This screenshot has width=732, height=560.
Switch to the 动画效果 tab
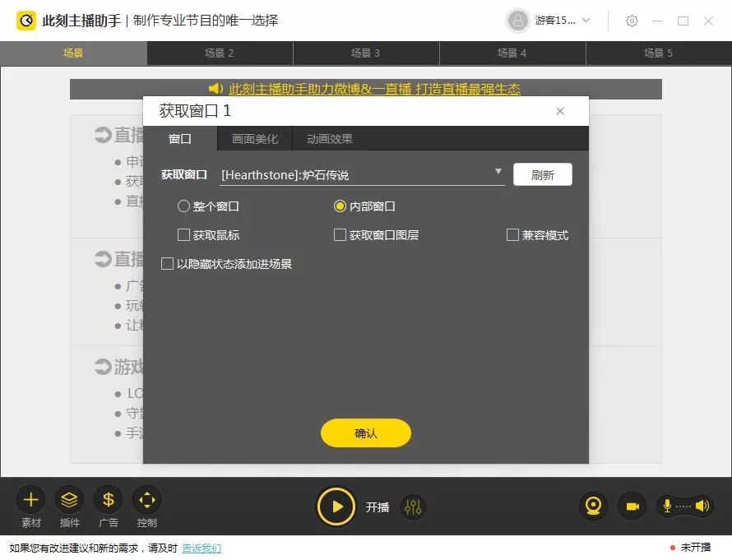coord(330,139)
